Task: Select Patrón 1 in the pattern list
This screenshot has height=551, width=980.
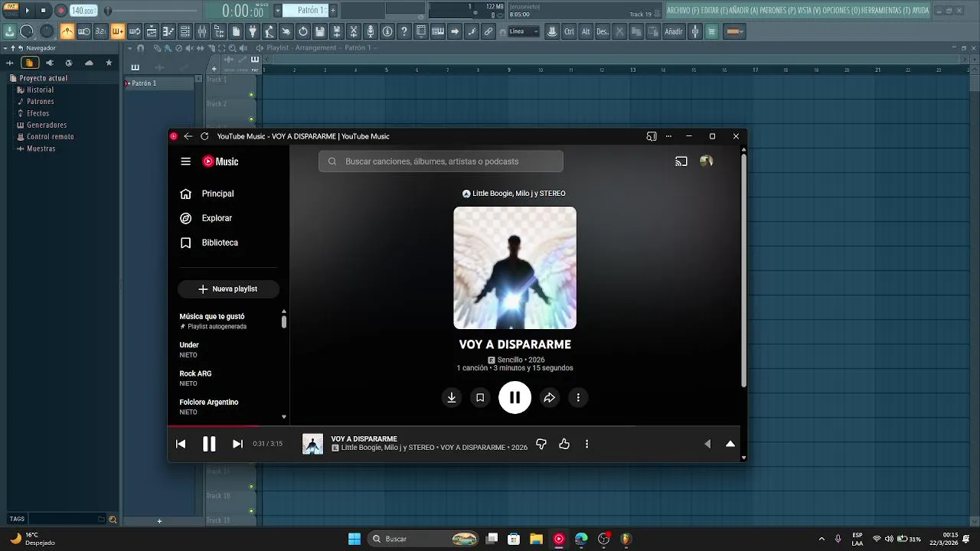Action: tap(158, 83)
